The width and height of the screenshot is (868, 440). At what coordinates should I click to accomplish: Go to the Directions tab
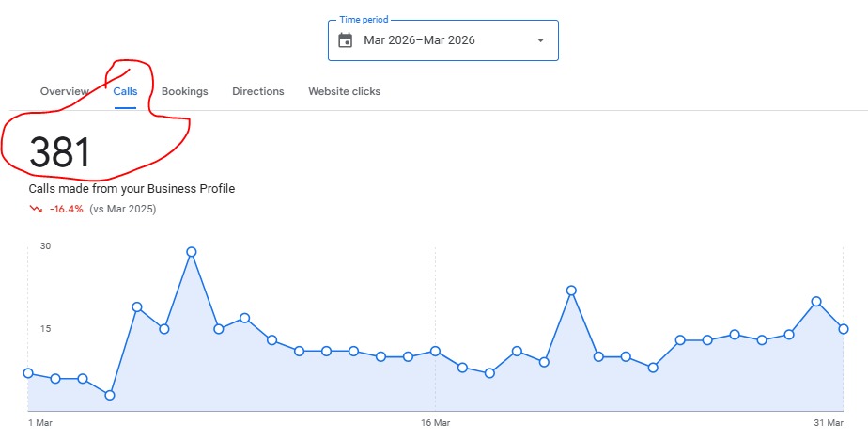coord(258,91)
